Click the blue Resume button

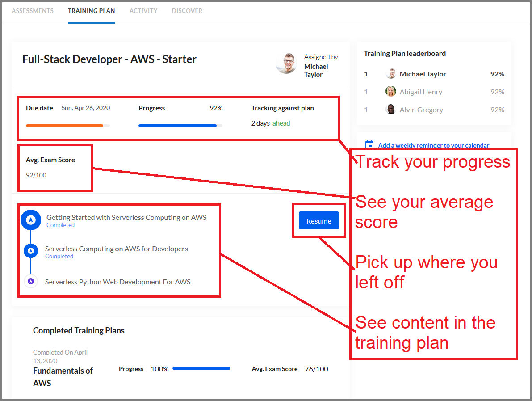pos(318,221)
